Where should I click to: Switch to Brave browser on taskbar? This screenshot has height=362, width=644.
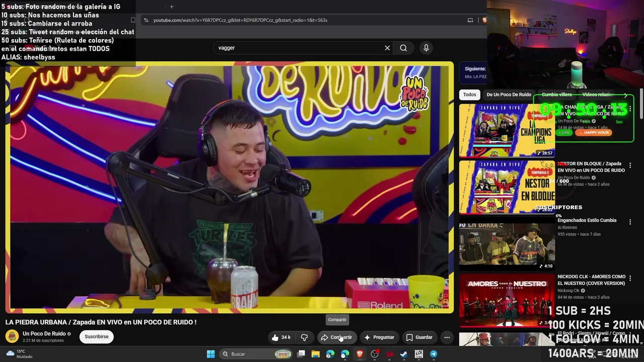point(360,354)
